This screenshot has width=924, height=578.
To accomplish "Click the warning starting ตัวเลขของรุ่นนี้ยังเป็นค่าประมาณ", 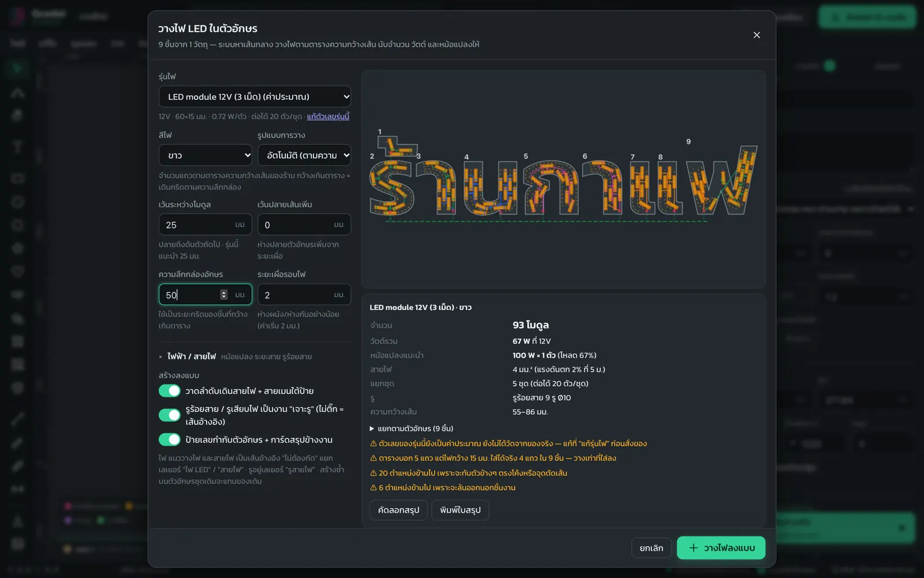I will coord(508,443).
